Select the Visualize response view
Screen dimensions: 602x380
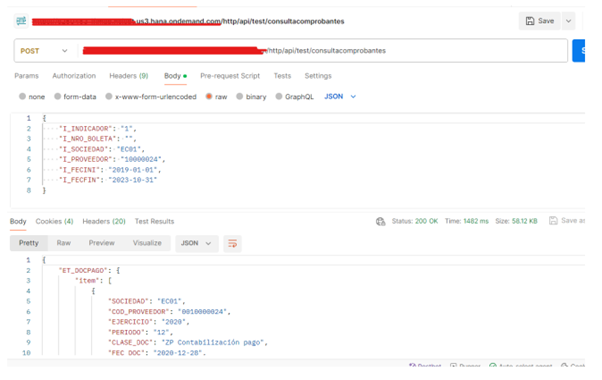147,243
